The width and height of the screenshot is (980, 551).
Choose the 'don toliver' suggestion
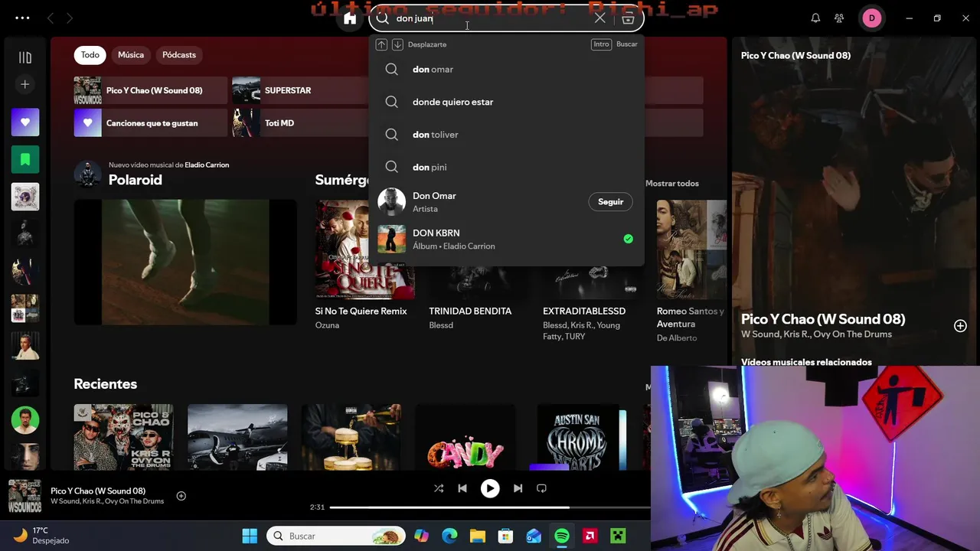click(506, 135)
